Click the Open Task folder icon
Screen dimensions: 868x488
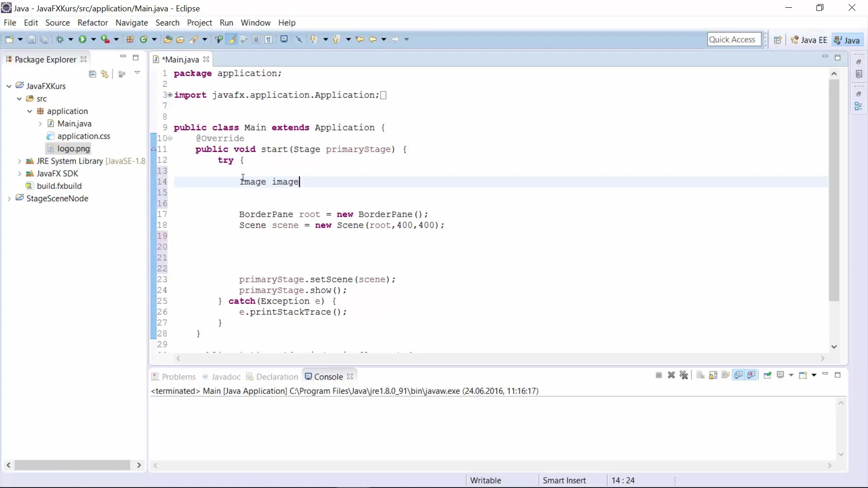coord(180,40)
